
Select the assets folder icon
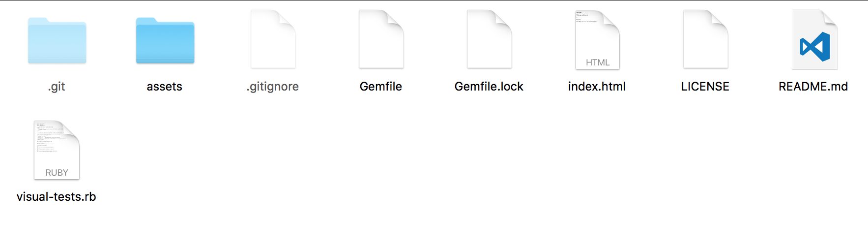[x=165, y=41]
